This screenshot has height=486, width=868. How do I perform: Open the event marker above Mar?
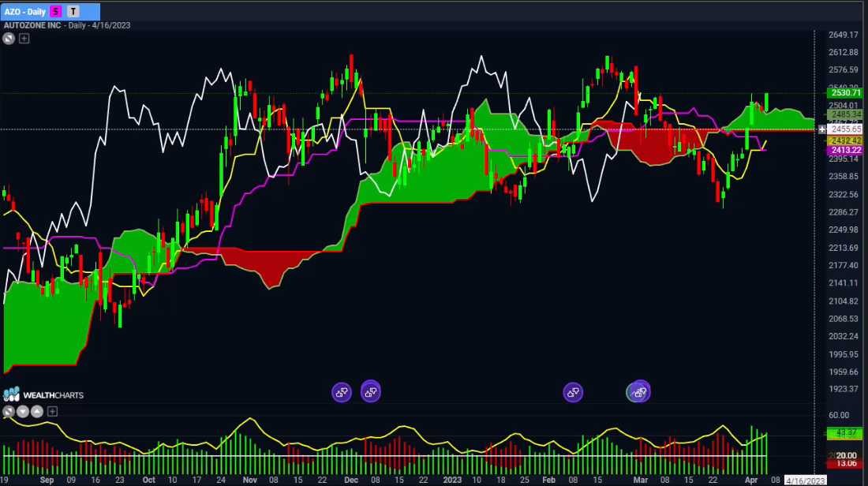coord(639,392)
